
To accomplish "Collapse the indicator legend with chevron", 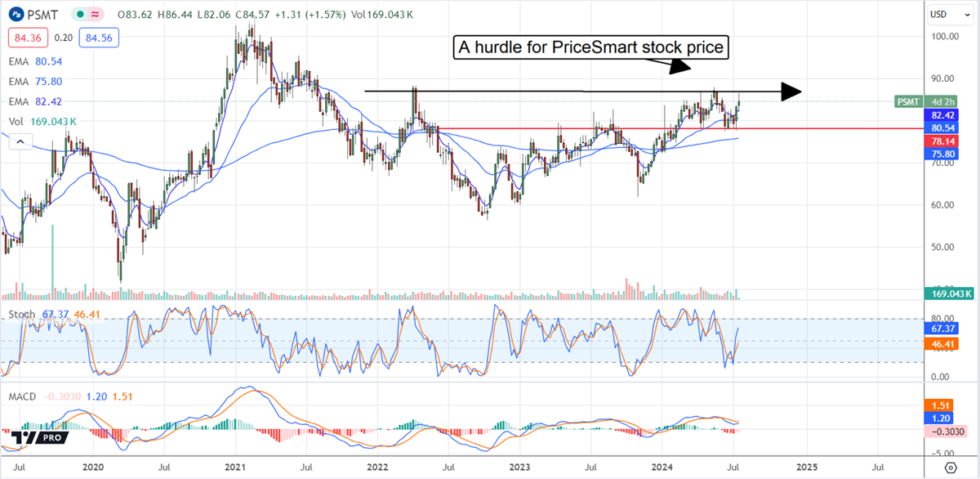I will coord(16,142).
